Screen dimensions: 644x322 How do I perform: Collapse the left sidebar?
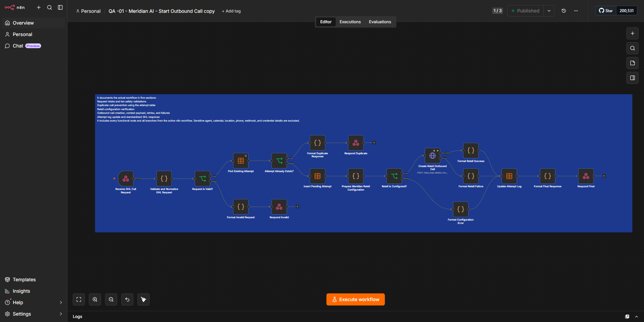60,7
